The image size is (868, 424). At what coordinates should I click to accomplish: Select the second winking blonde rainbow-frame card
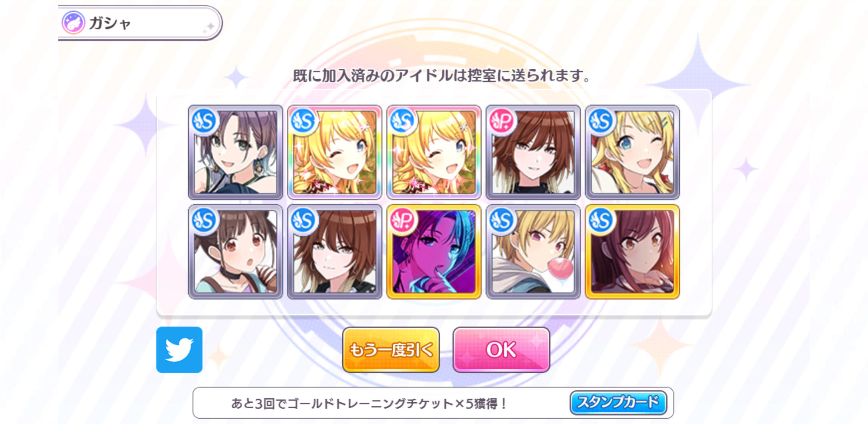[434, 152]
